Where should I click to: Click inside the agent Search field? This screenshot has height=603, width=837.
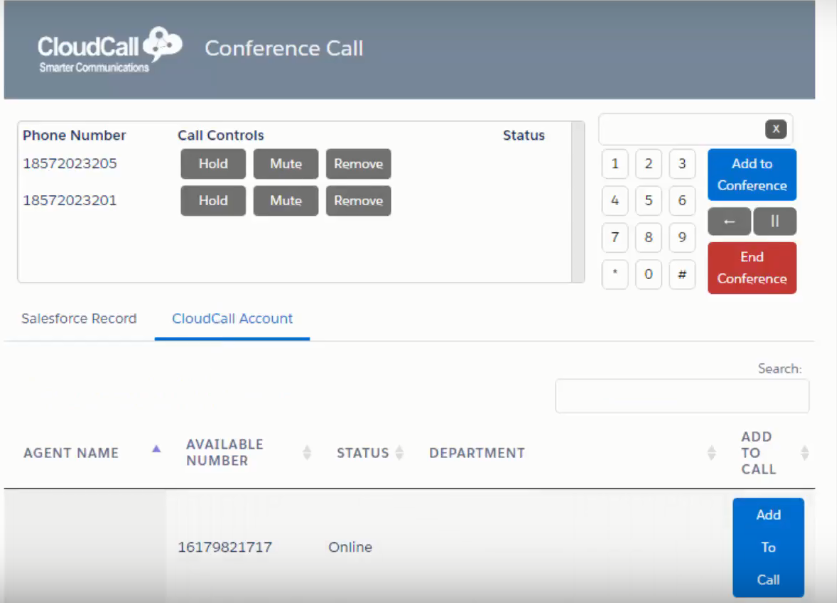click(x=682, y=396)
